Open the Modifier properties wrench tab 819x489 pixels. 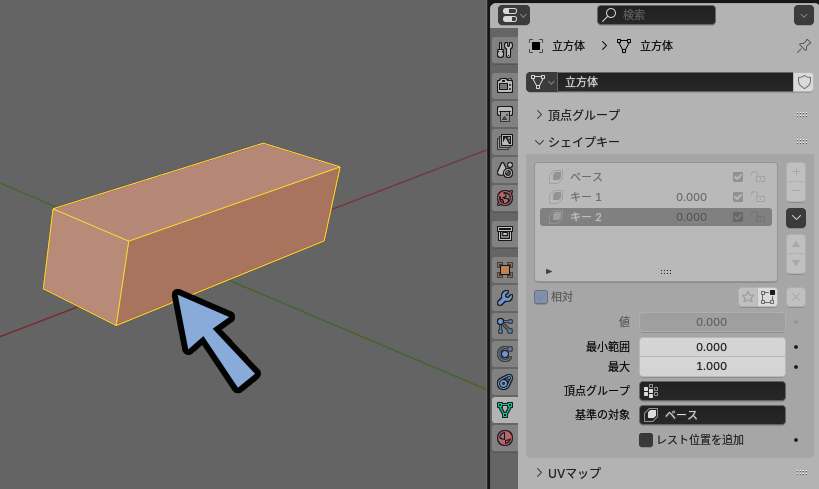505,298
